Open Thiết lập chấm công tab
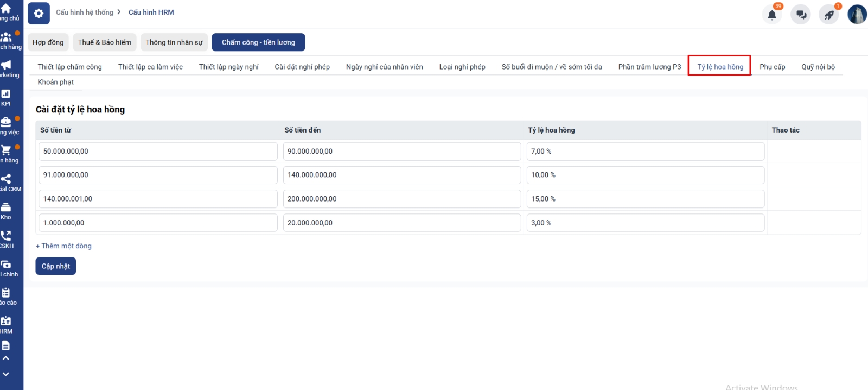The image size is (868, 390). click(x=70, y=67)
